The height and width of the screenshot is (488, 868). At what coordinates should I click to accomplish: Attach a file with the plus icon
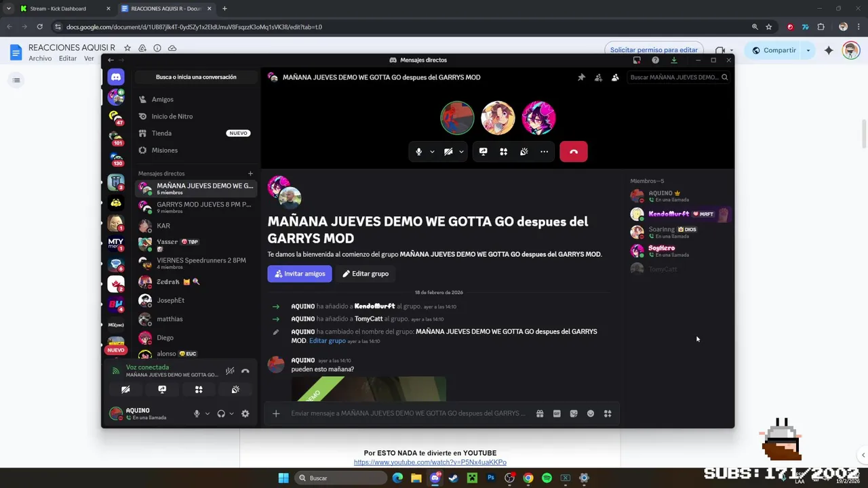[276, 413]
